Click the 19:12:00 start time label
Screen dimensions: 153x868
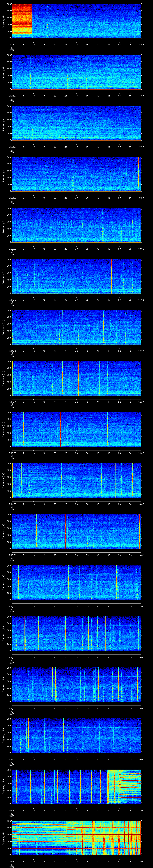click(x=12, y=402)
